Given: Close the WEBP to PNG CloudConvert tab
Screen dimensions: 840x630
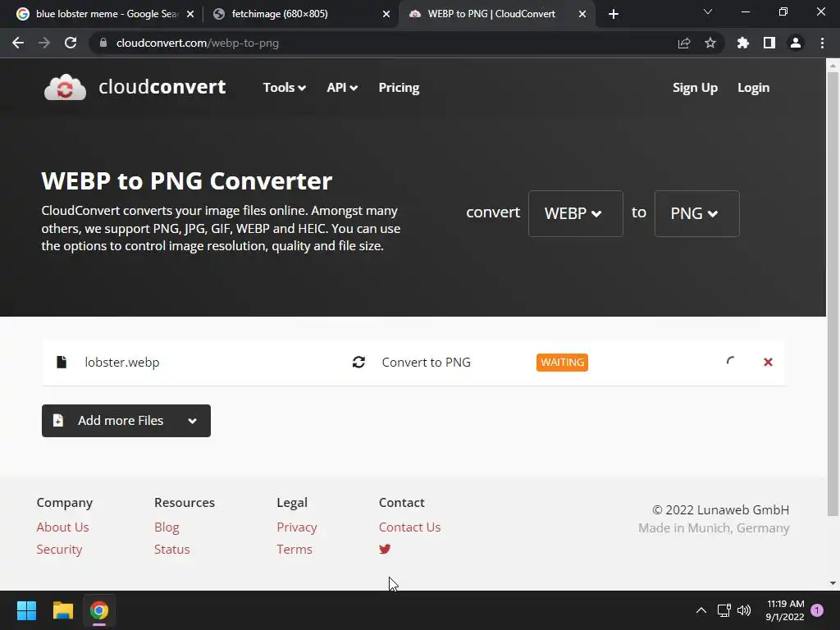Looking at the screenshot, I should tap(582, 14).
